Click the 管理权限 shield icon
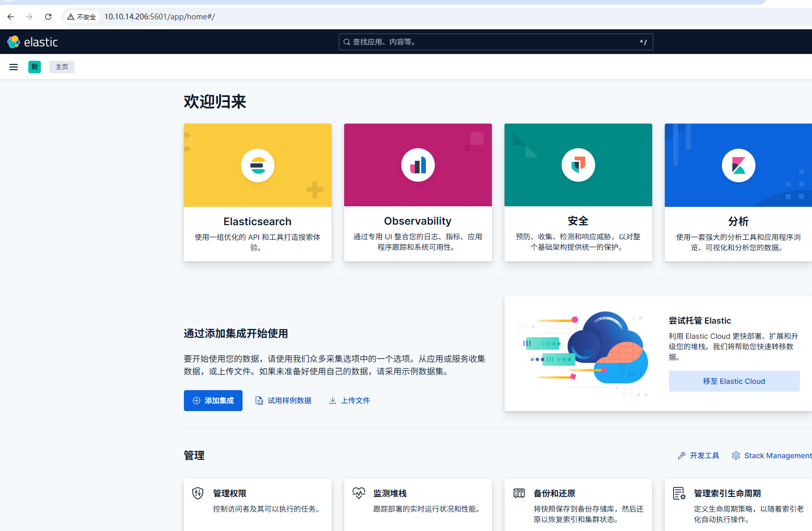812x531 pixels. (x=198, y=493)
